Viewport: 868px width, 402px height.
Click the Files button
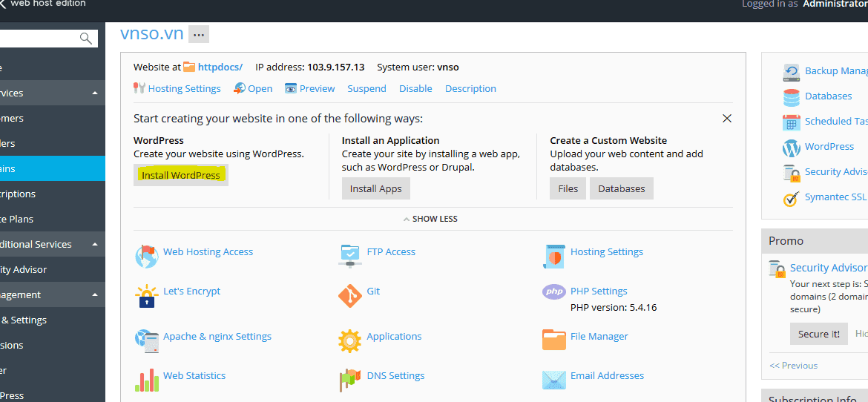coord(568,189)
